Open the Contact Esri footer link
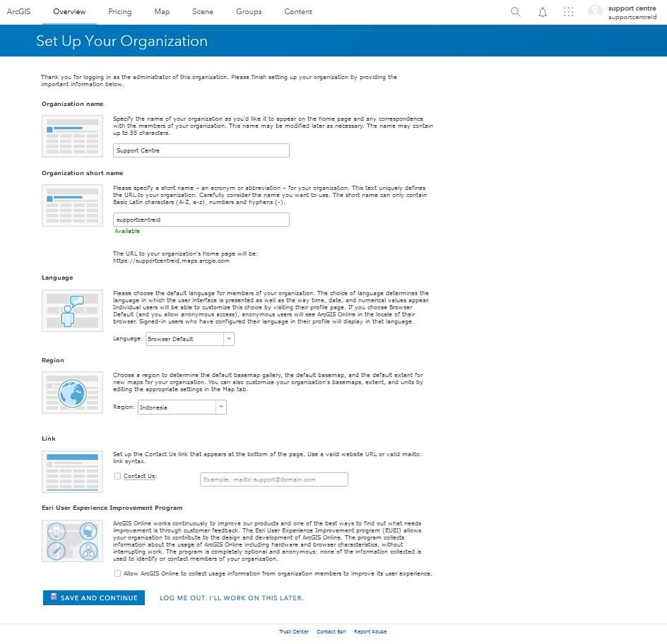The height and width of the screenshot is (644, 667). tap(331, 632)
